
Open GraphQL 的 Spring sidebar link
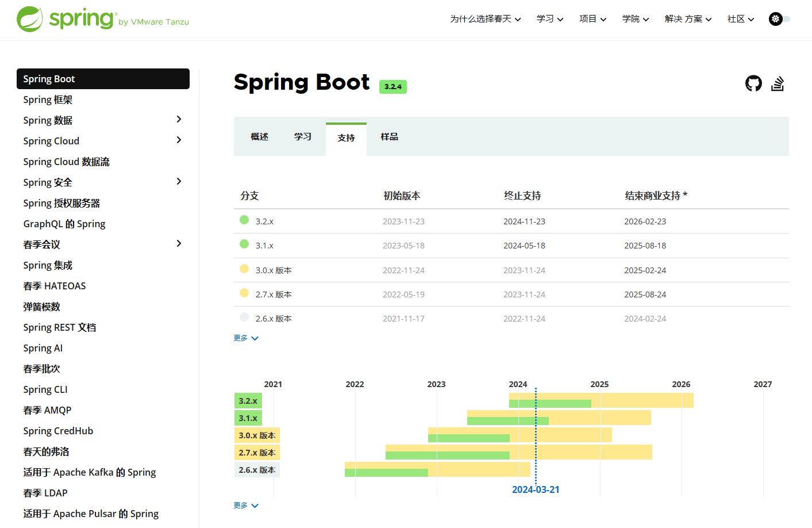(x=64, y=224)
